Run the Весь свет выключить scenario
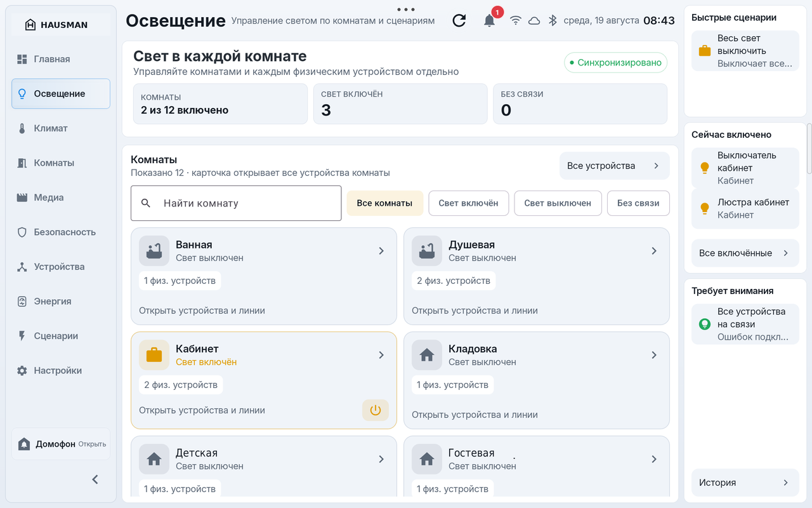Screen dimensions: 812x508 (745, 51)
